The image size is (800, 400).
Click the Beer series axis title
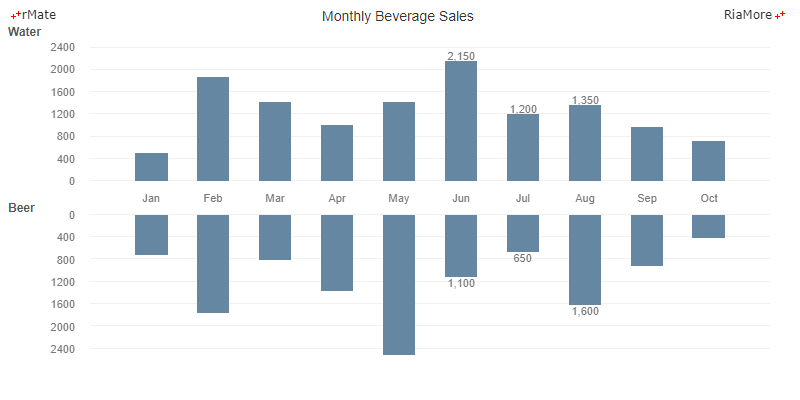click(22, 208)
